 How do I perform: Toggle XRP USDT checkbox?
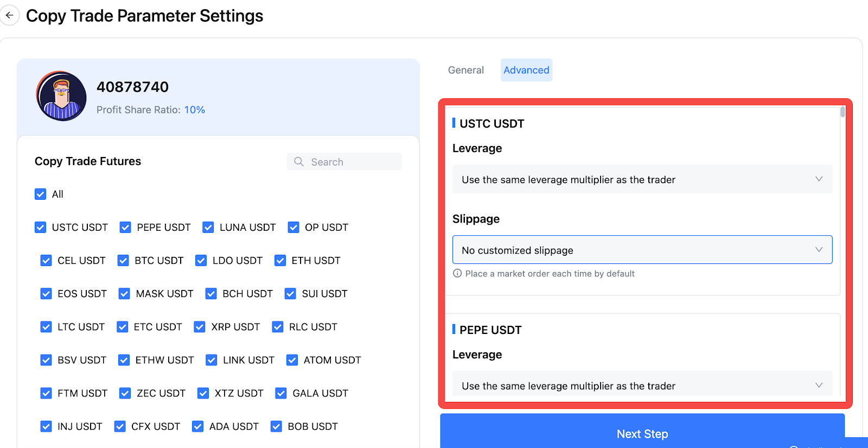coord(200,327)
